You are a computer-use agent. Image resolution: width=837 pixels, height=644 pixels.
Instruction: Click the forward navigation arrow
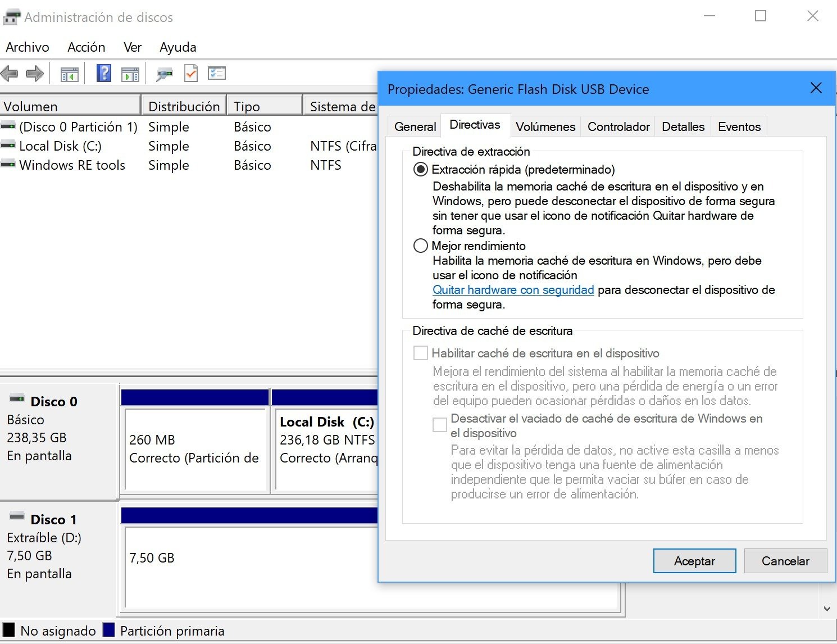[35, 73]
